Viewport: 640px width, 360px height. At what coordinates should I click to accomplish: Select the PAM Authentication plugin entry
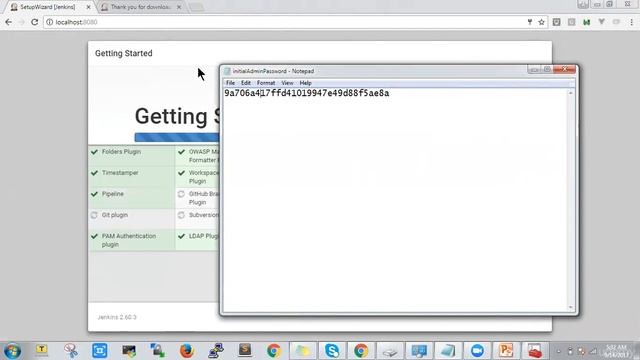click(x=131, y=240)
